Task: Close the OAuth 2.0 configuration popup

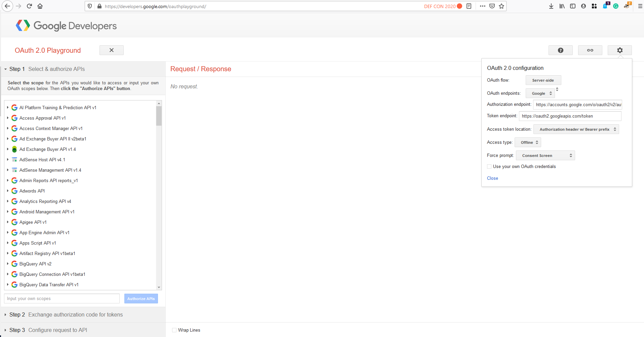Action: [492, 178]
